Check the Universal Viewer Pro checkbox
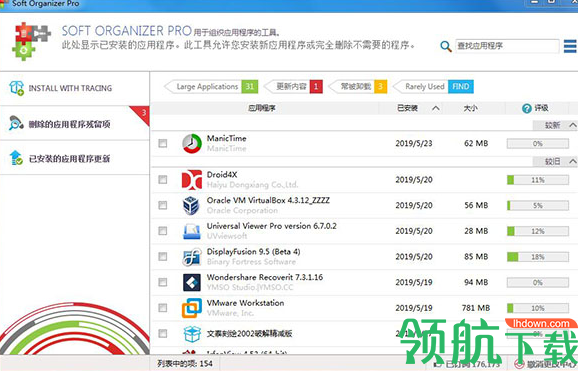Screen dimensions: 578x371 pos(163,231)
